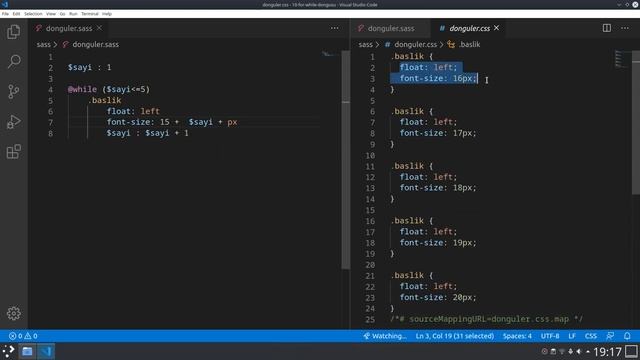640x360 pixels.
Task: Click the .baslik symbol breadcrumb
Action: point(469,44)
